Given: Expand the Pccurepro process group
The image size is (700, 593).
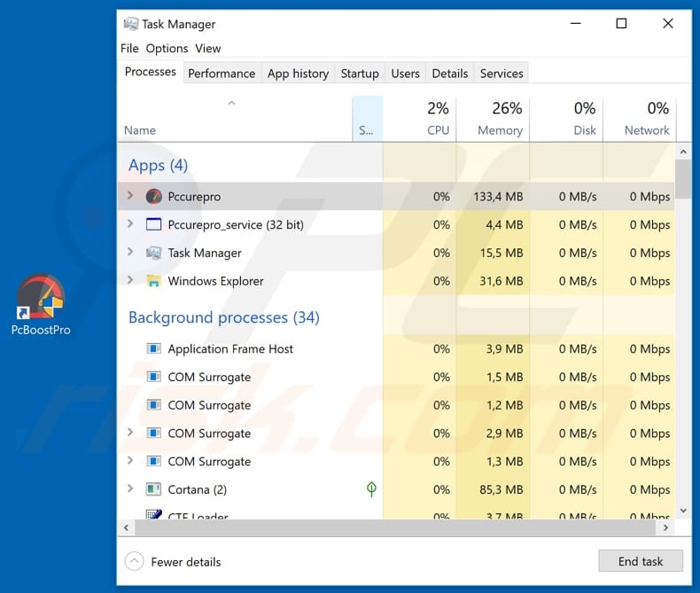Looking at the screenshot, I should pyautogui.click(x=130, y=196).
